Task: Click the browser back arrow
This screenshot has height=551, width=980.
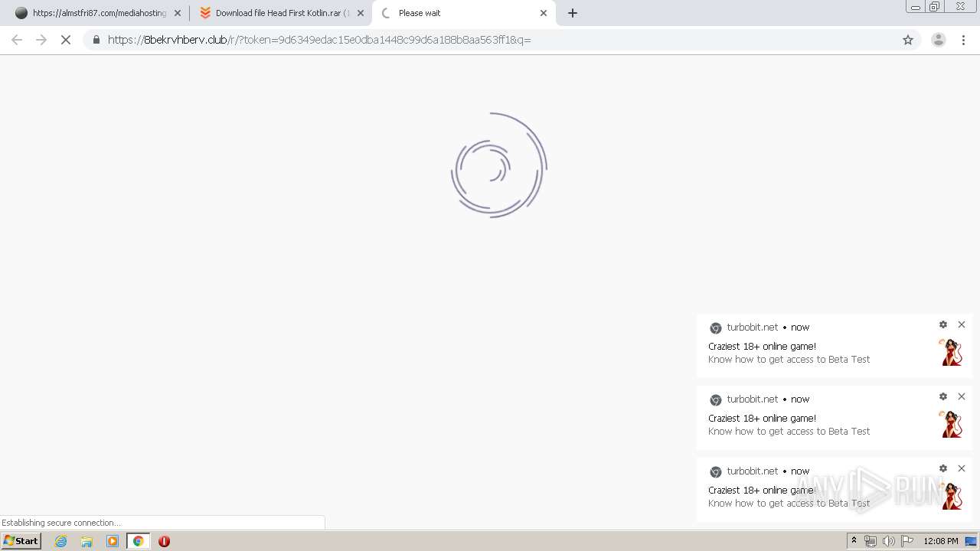Action: click(x=17, y=40)
